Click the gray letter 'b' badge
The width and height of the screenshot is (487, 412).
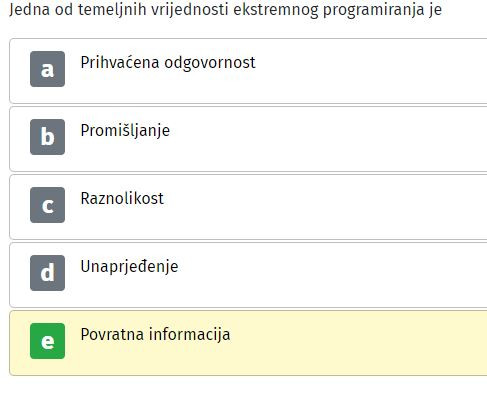(47, 137)
